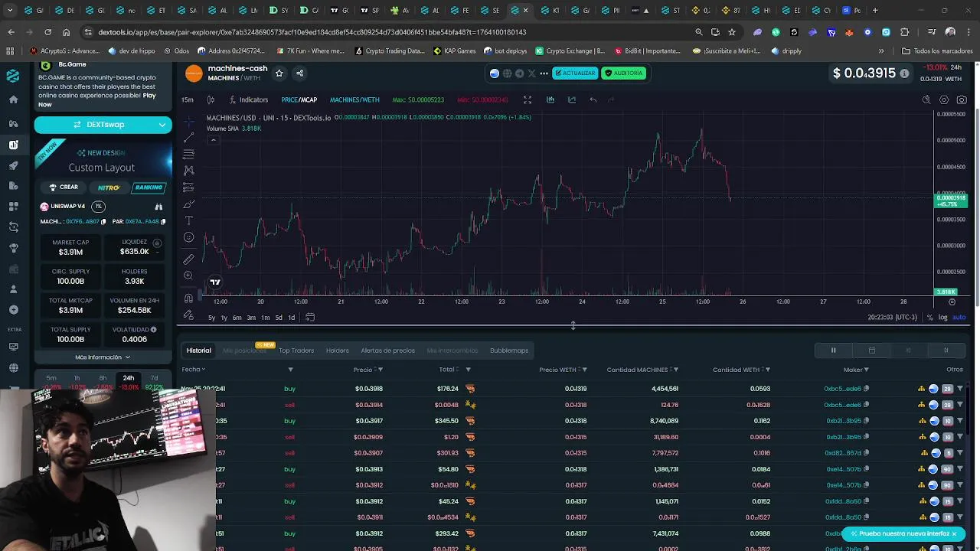This screenshot has height=551, width=980.
Task: Toggle percent scale on chart
Action: [x=929, y=318]
